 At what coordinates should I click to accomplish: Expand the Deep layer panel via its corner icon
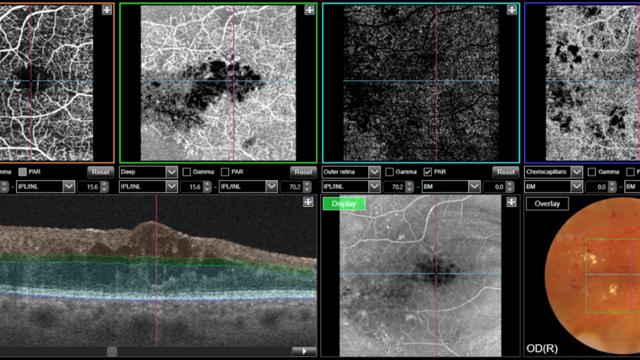point(309,10)
